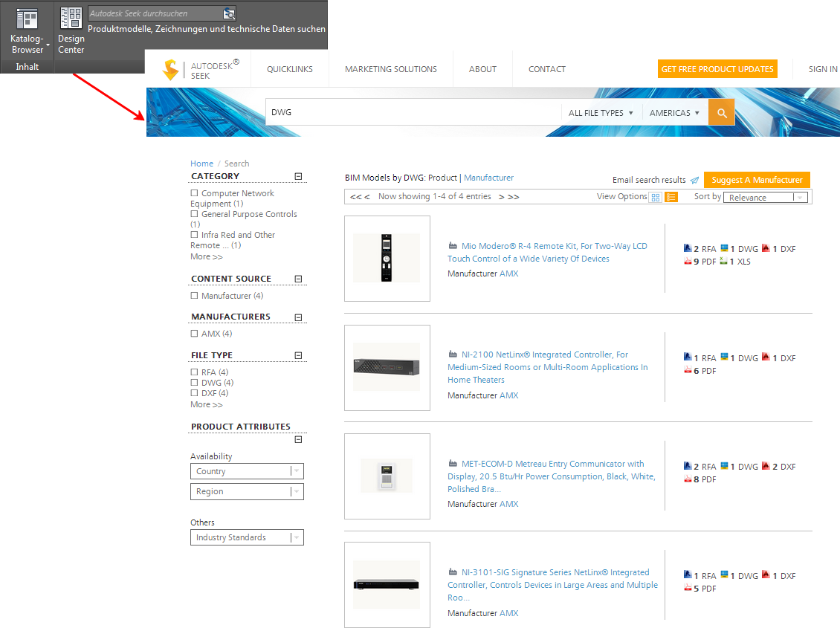Open the ALL FILE TYPES dropdown
This screenshot has width=840, height=628.
tap(601, 113)
